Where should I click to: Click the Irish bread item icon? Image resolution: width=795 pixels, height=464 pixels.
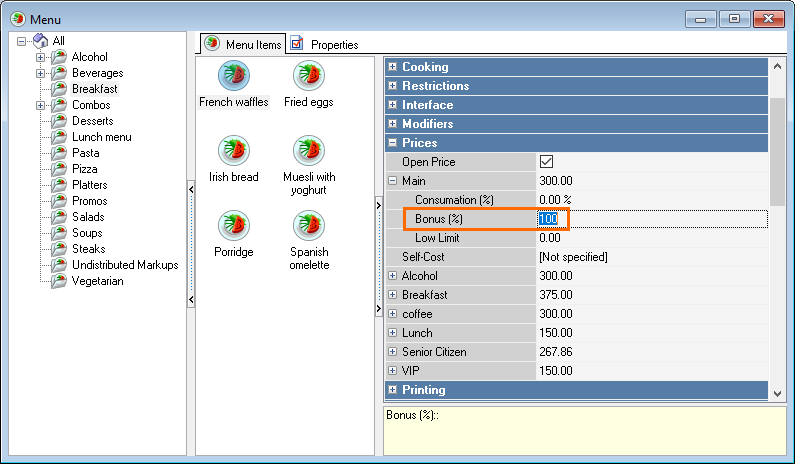click(234, 151)
